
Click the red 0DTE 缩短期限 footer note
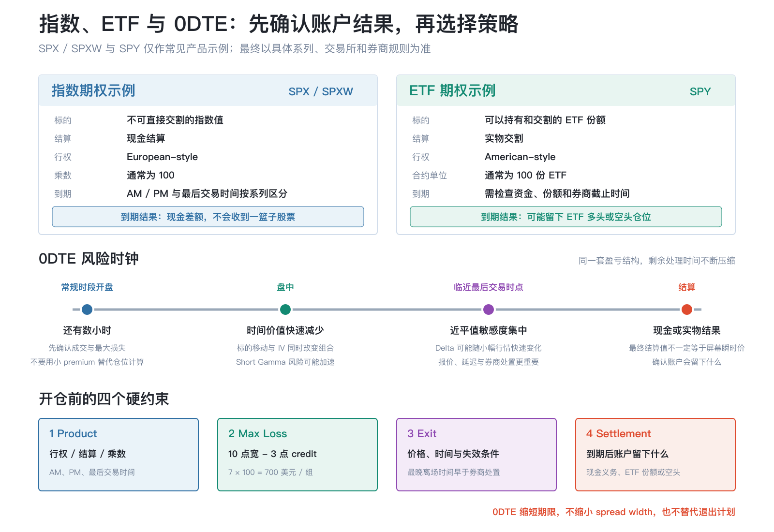pos(614,512)
